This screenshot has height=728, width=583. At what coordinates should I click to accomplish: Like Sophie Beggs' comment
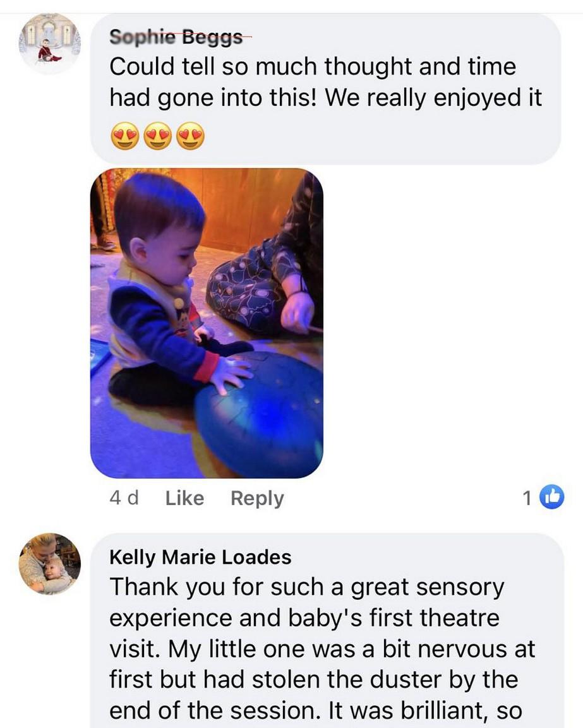pos(184,498)
